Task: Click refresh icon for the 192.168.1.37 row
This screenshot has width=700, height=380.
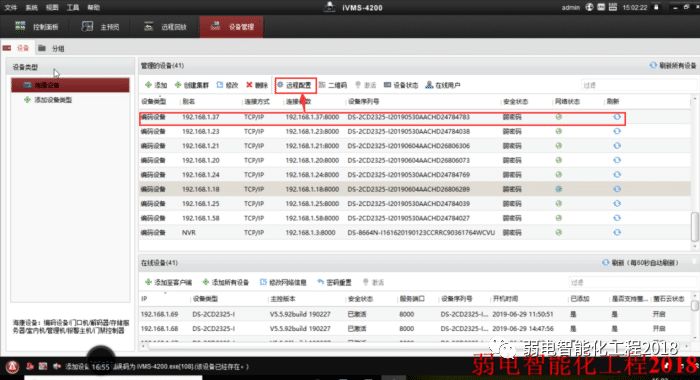Action: [x=617, y=117]
